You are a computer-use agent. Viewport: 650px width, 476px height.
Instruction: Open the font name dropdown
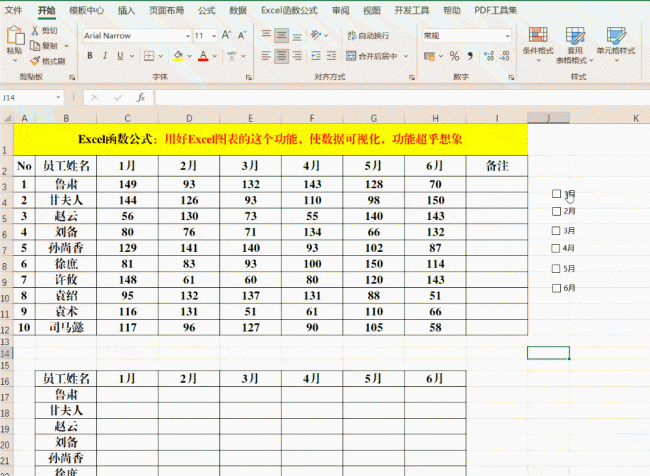tap(187, 36)
